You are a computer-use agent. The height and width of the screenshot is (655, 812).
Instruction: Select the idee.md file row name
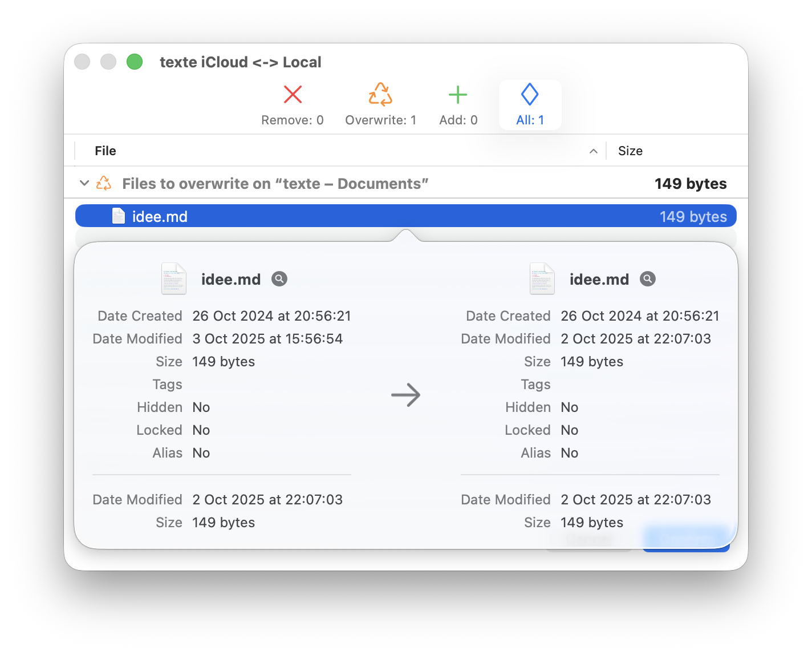tap(160, 217)
